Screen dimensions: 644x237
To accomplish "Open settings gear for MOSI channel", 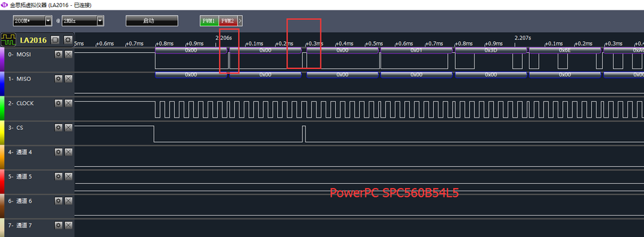I will (x=59, y=54).
